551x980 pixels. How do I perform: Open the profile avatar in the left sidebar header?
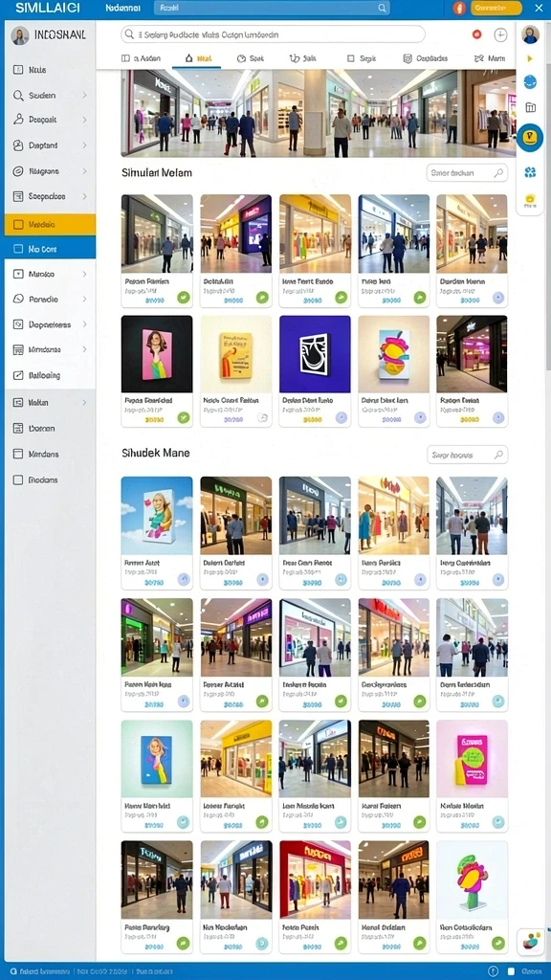coord(20,35)
